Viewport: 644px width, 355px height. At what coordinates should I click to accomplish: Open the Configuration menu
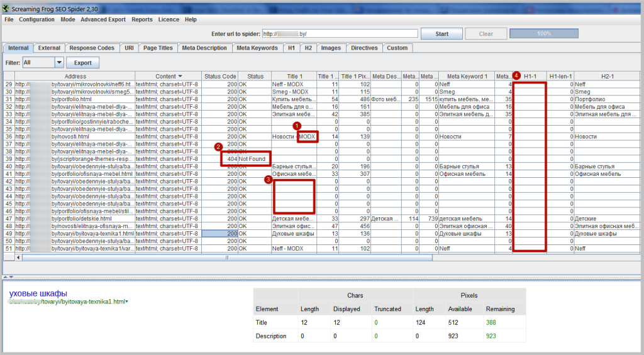(36, 19)
